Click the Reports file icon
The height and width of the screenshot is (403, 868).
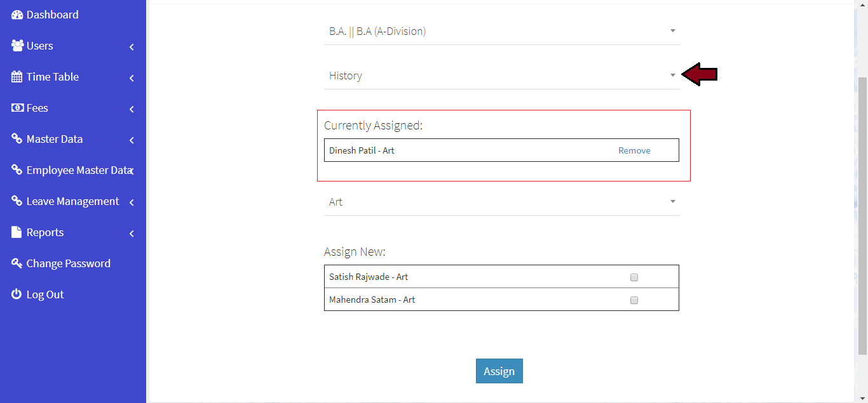[17, 232]
